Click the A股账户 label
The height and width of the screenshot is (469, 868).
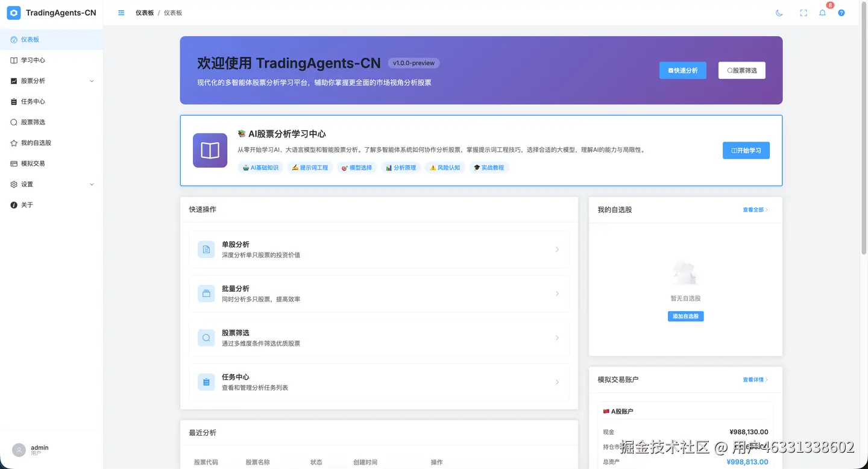click(622, 411)
